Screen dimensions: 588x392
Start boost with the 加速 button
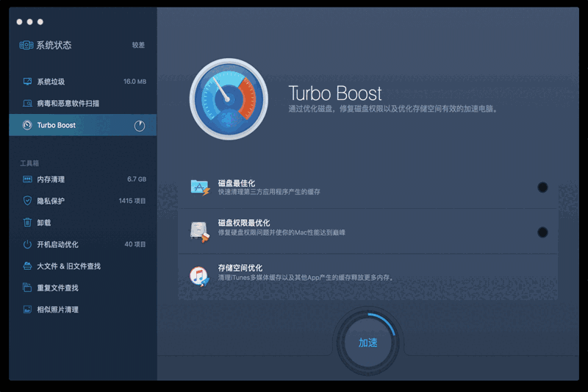pos(368,343)
